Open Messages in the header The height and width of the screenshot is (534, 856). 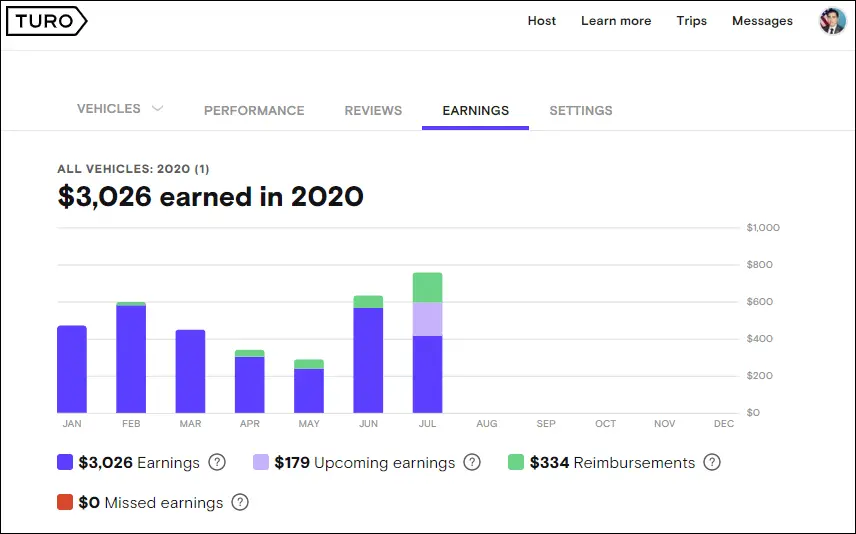[x=762, y=21]
